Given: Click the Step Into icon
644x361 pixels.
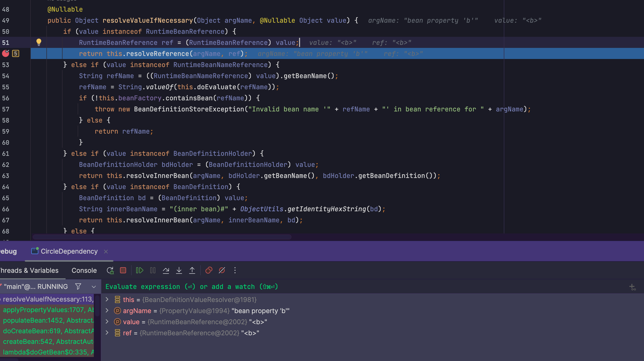Looking at the screenshot, I should 179,270.
